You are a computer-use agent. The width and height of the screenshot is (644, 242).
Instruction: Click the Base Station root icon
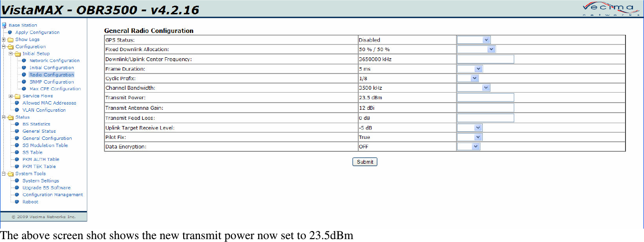click(4, 25)
